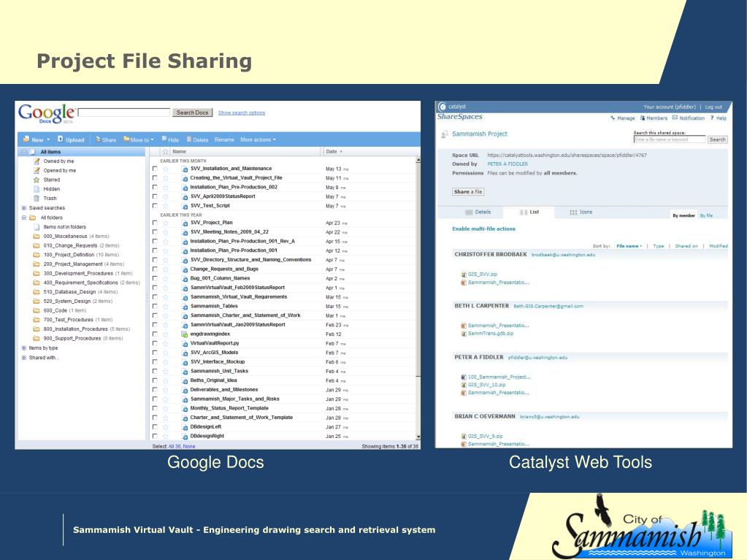This screenshot has width=747, height=560.
Task: Click the Hide toolbar button
Action: coord(170,139)
